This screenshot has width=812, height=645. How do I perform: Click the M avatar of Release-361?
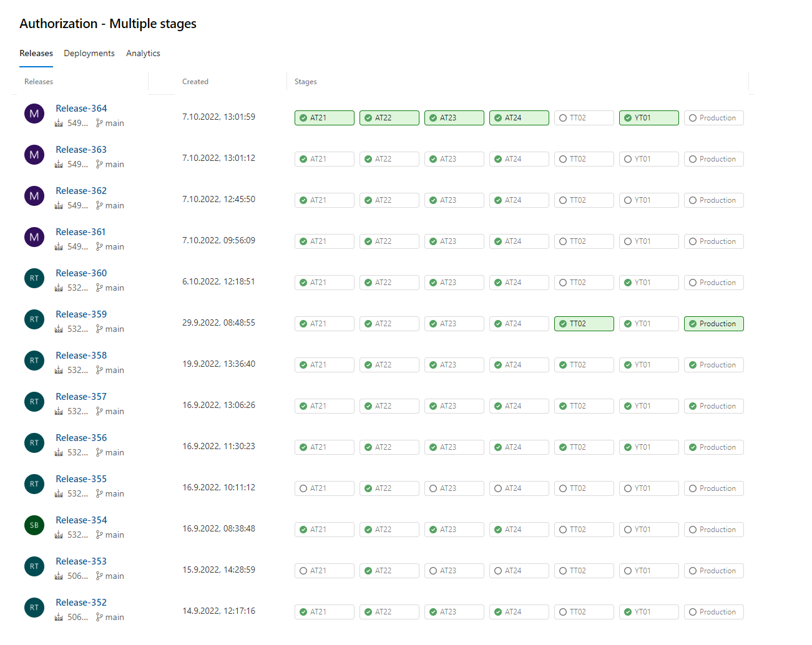pyautogui.click(x=34, y=237)
